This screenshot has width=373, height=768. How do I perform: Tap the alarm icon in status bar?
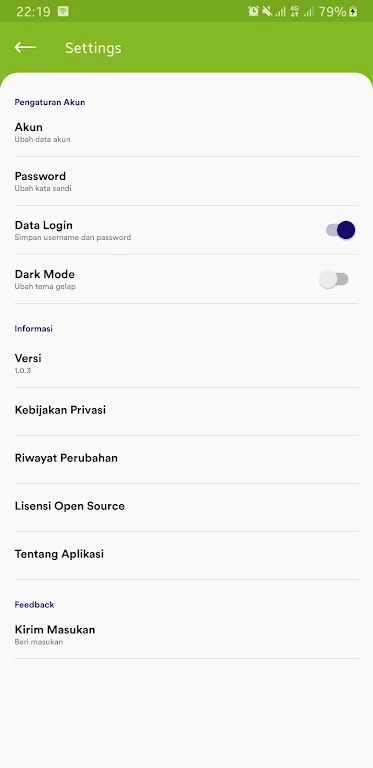click(253, 11)
